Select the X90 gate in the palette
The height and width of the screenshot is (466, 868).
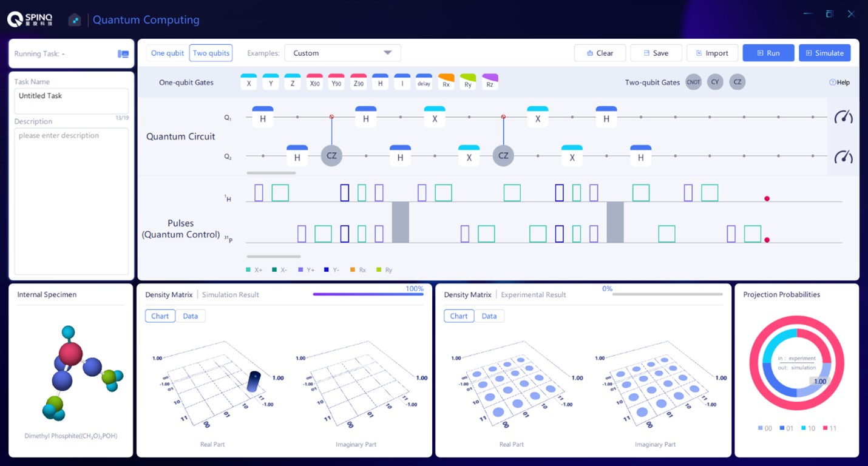pyautogui.click(x=314, y=82)
